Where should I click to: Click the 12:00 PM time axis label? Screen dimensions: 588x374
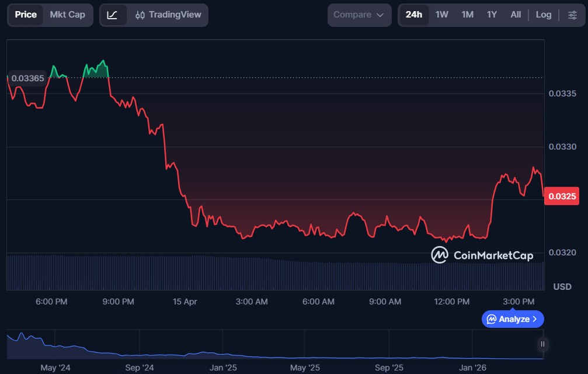coord(452,302)
